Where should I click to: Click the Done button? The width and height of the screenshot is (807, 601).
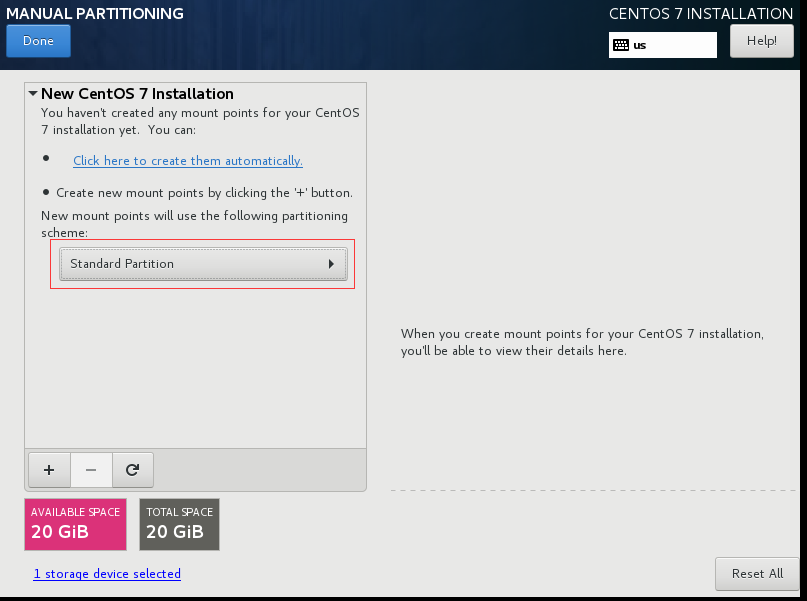39,41
